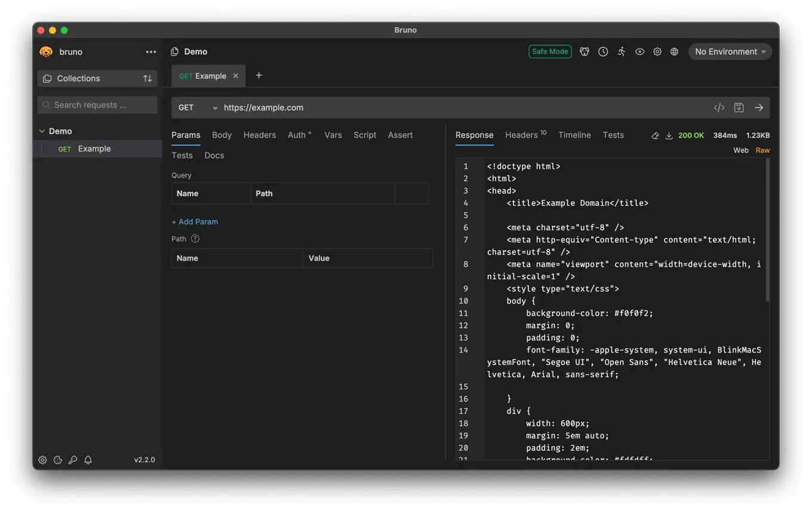Open the response Headers tab
This screenshot has width=812, height=513.
(x=525, y=135)
